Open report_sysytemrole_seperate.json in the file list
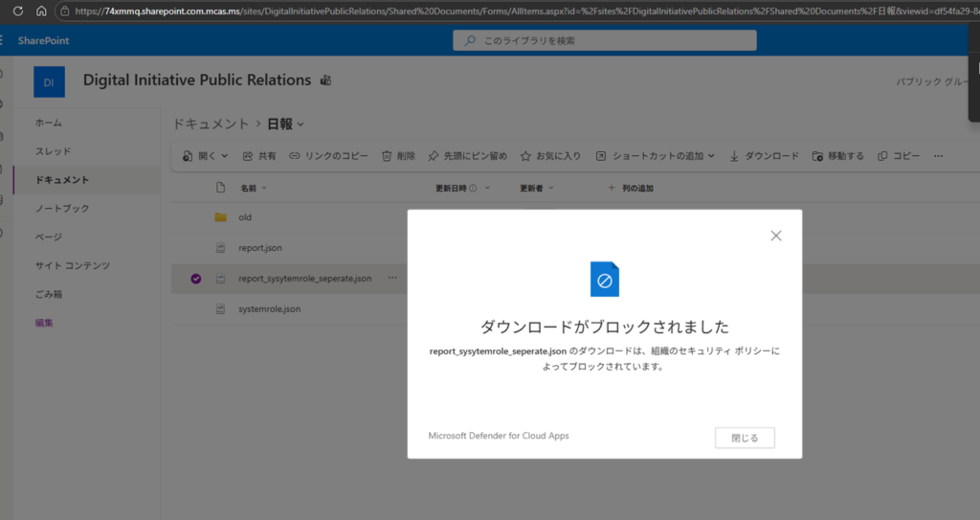 point(305,279)
